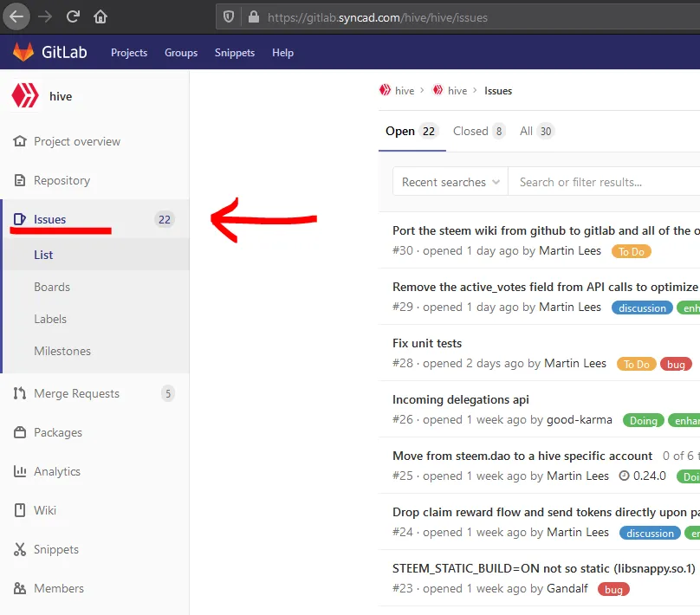Click the To Do label on issue #28
This screenshot has height=615, width=700.
point(636,364)
